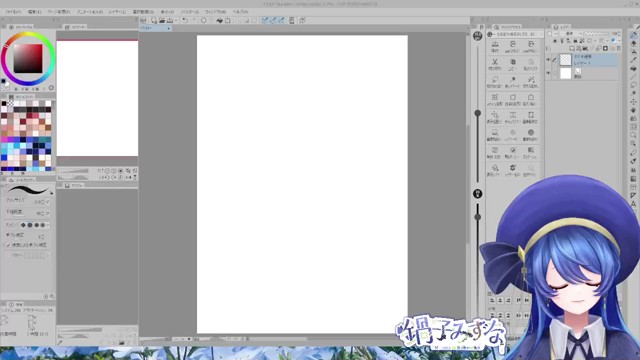Image resolution: width=640 pixels, height=360 pixels.
Task: Select the lasso-shaped tool in tool palette
Action: 633,85
